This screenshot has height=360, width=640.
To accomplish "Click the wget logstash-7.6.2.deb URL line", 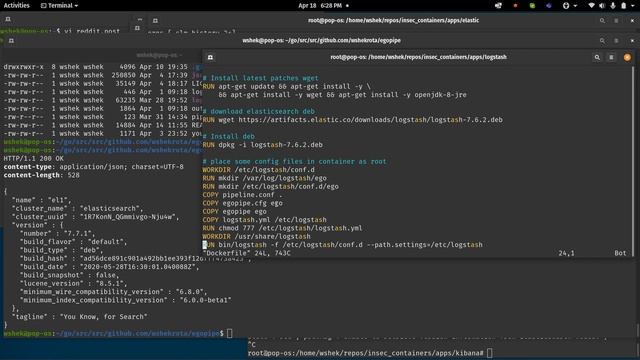I will 353,120.
